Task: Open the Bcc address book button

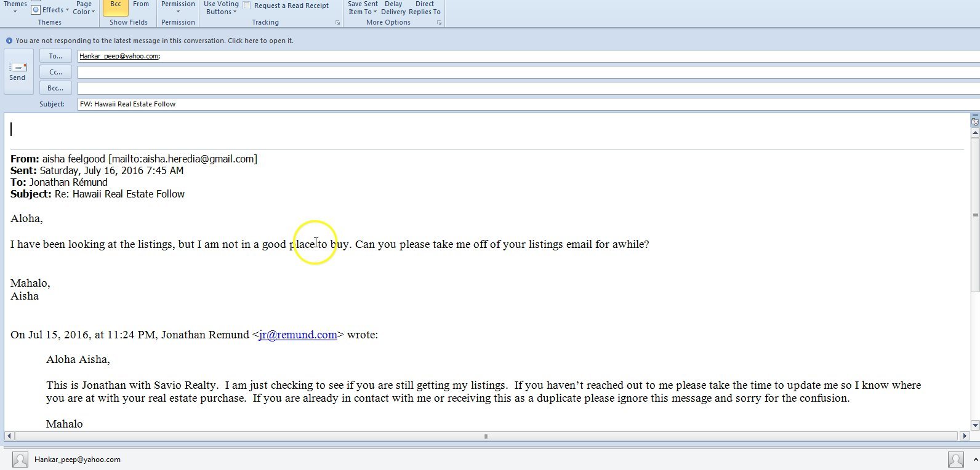Action: tap(55, 88)
